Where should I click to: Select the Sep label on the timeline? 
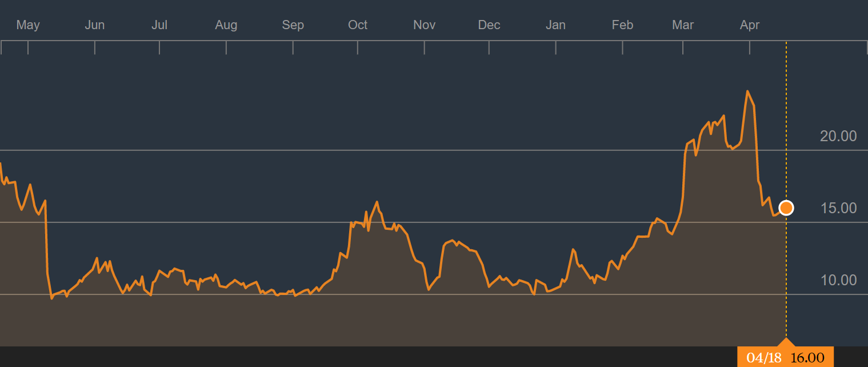coord(293,25)
